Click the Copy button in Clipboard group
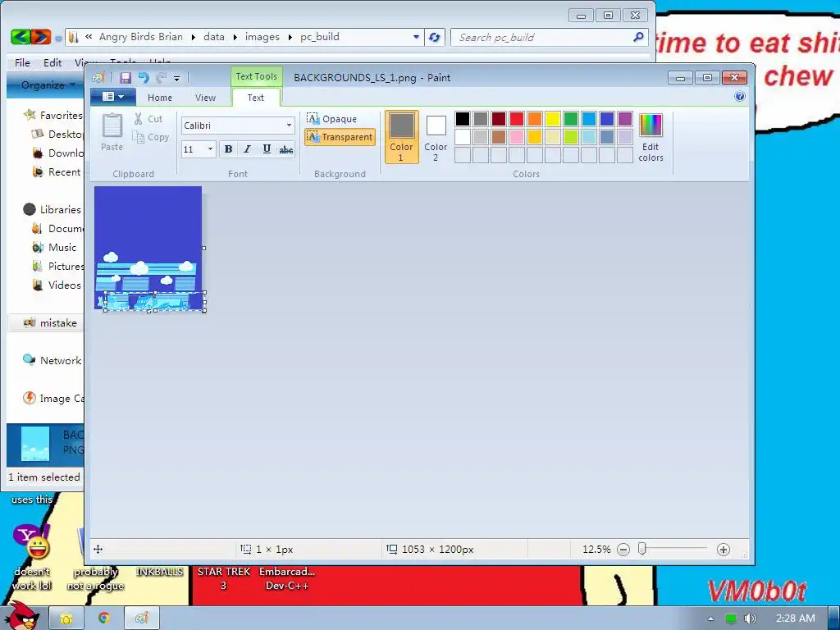Viewport: 840px width, 630px height. tap(151, 137)
